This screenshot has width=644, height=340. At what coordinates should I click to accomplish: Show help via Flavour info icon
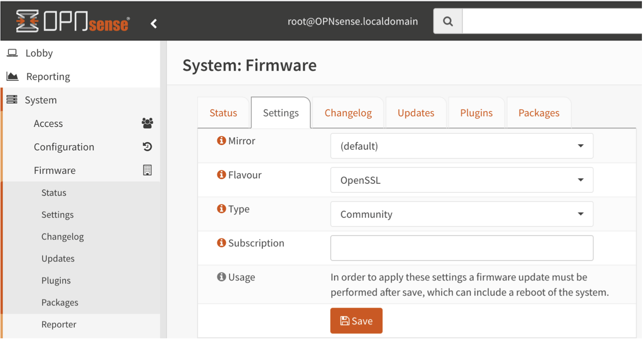coord(221,175)
